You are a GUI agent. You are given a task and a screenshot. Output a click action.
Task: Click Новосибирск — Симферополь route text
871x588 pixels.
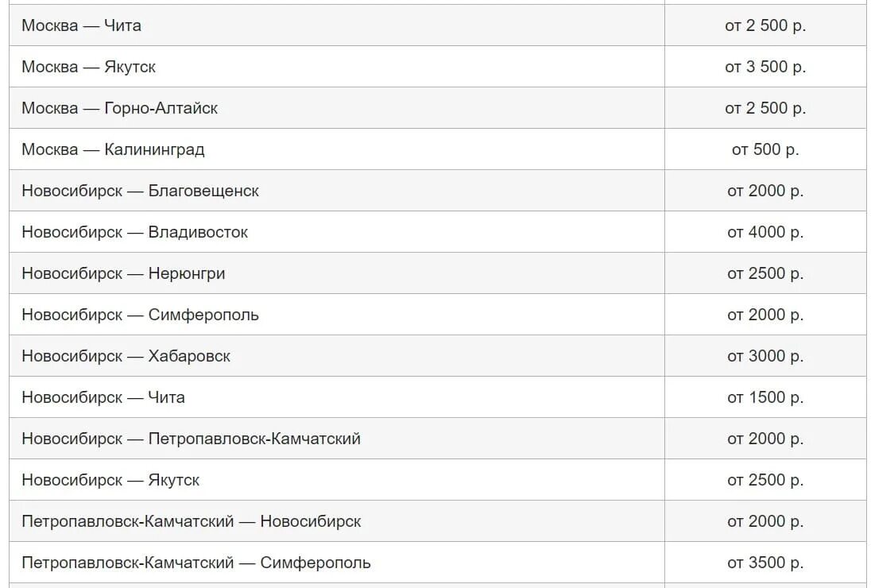(x=140, y=315)
